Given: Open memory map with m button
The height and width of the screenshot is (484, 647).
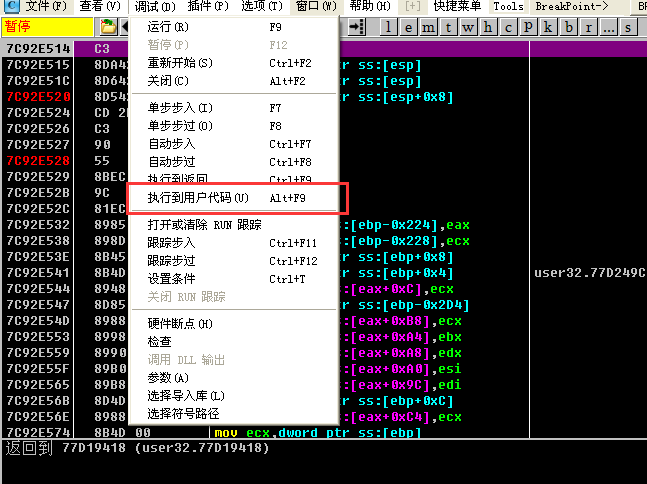Looking at the screenshot, I should (428, 27).
